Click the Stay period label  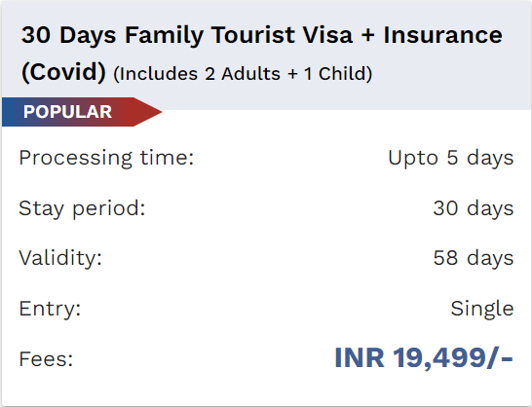click(82, 208)
